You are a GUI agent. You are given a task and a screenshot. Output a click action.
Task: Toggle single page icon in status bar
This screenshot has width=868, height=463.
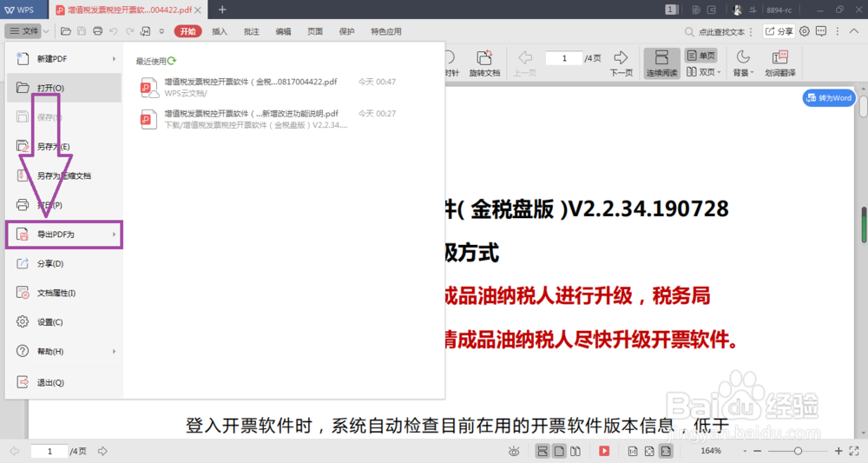point(559,452)
